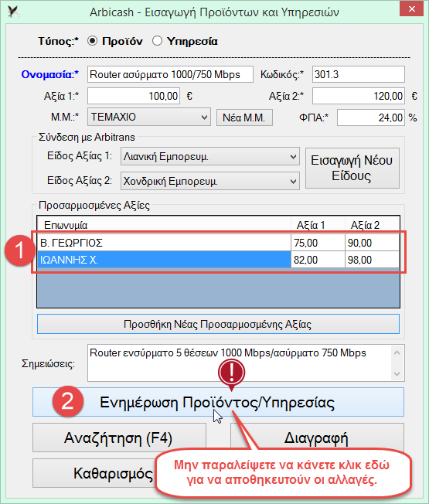Click Προσθήκη Νέας Προσαρμοσμένης Αξίας button
The image size is (429, 504).
[x=218, y=324]
